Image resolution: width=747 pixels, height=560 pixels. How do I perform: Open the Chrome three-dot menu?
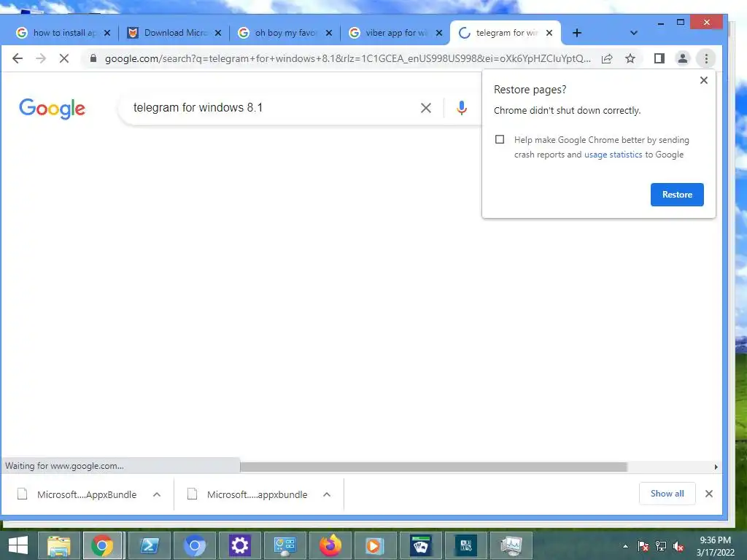pos(706,58)
